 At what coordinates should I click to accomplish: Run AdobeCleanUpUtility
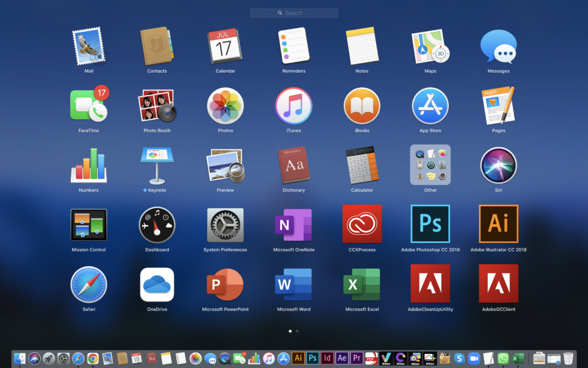430,283
